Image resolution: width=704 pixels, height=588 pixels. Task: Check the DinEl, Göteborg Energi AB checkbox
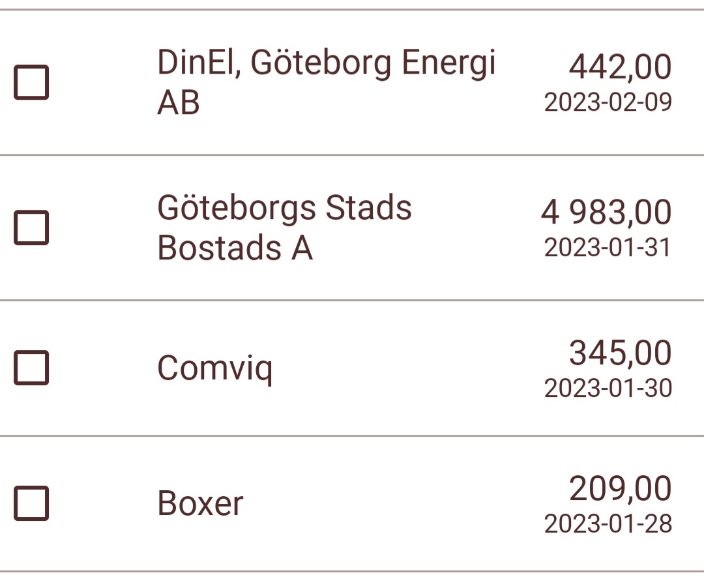click(x=31, y=82)
